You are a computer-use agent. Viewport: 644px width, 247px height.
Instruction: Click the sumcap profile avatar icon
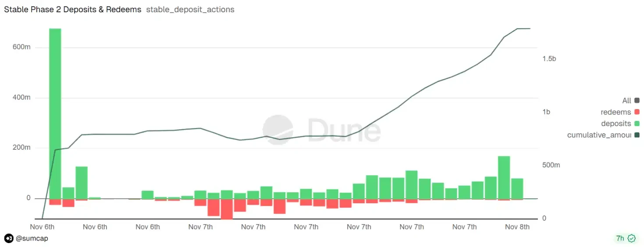click(9, 238)
